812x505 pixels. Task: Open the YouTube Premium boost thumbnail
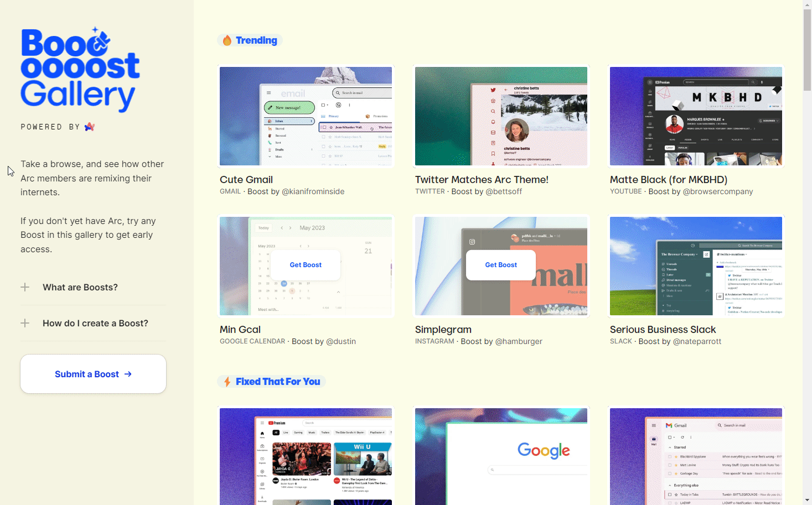pyautogui.click(x=306, y=456)
